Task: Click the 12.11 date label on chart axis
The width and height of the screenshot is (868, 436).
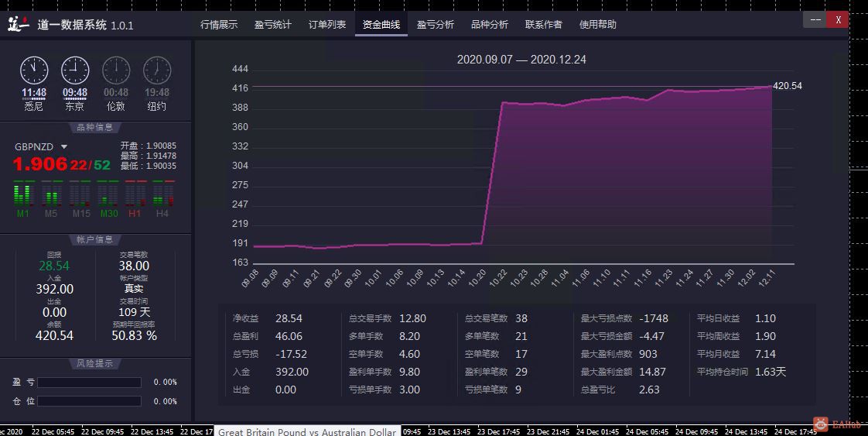Action: point(767,277)
